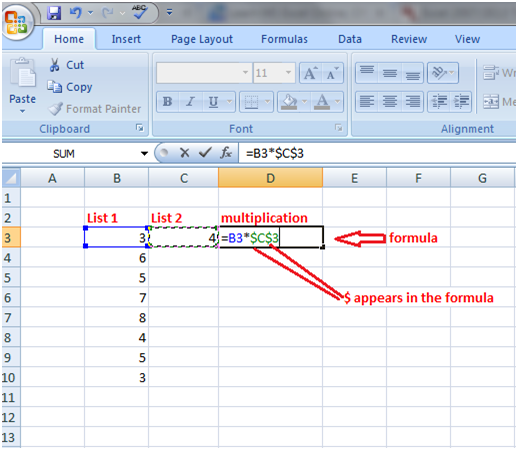Click the Cut scissors icon
518x450 pixels.
[54, 65]
